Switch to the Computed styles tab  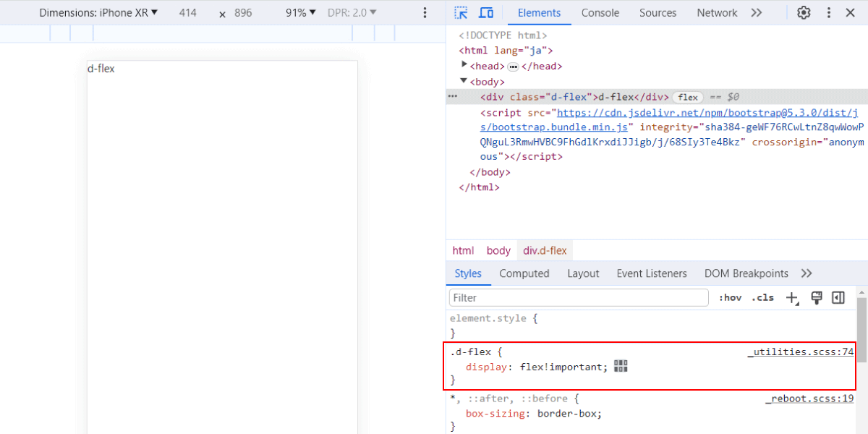(524, 273)
